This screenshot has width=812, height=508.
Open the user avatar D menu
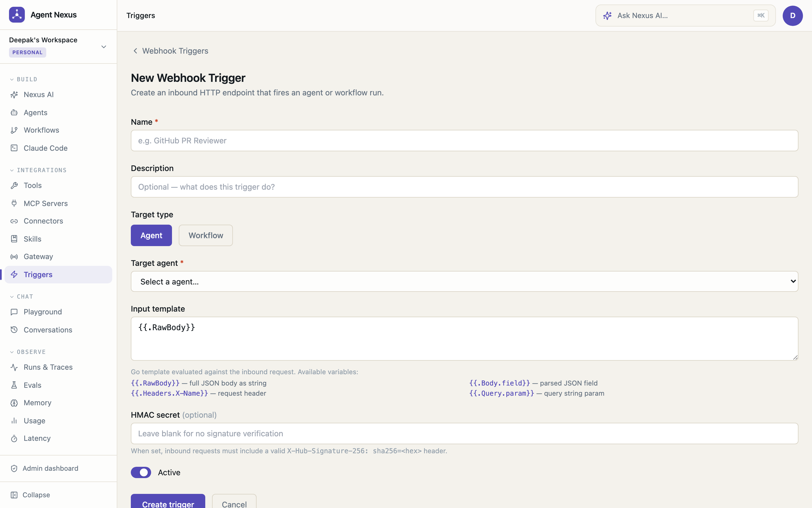tap(793, 16)
